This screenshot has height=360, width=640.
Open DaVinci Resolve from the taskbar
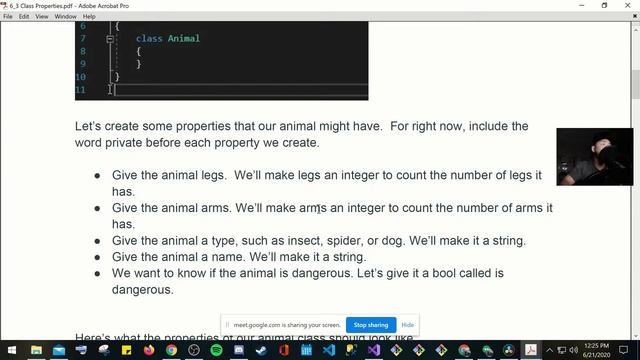click(x=509, y=350)
